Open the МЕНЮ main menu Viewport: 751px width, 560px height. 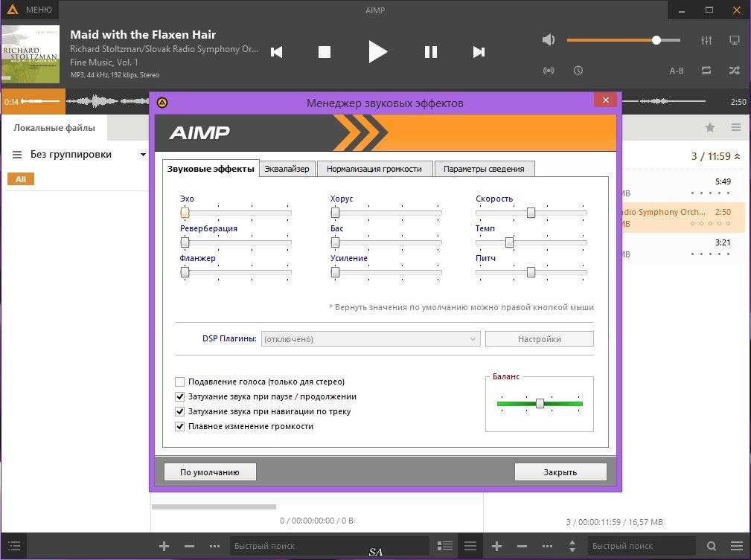click(39, 10)
